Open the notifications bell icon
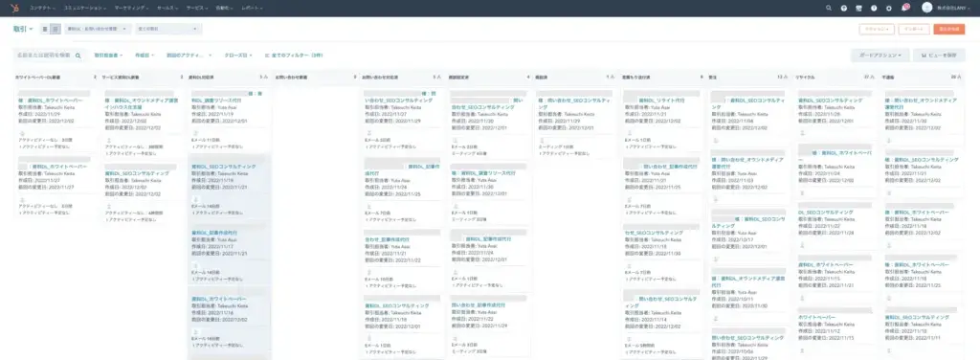 tap(904, 8)
